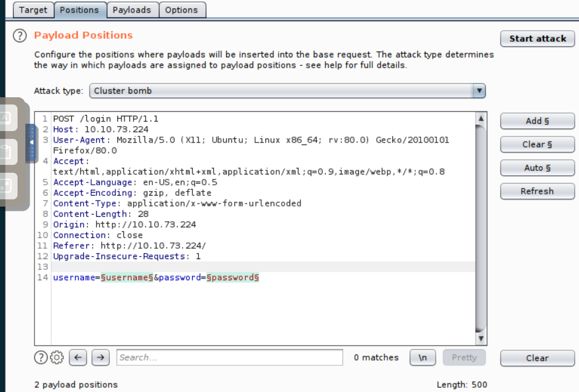This screenshot has width=579, height=392.
Task: Click the help icon beside Payload Positions
Action: pyautogui.click(x=21, y=36)
